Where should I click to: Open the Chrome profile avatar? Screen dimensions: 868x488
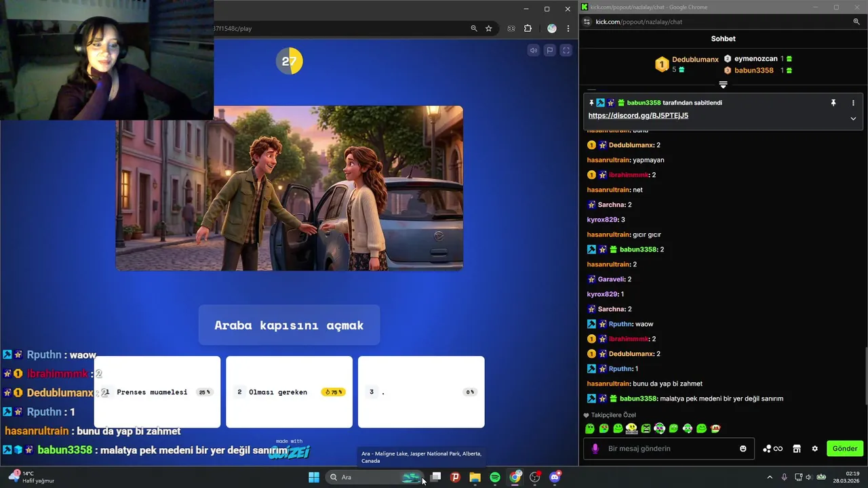(552, 28)
